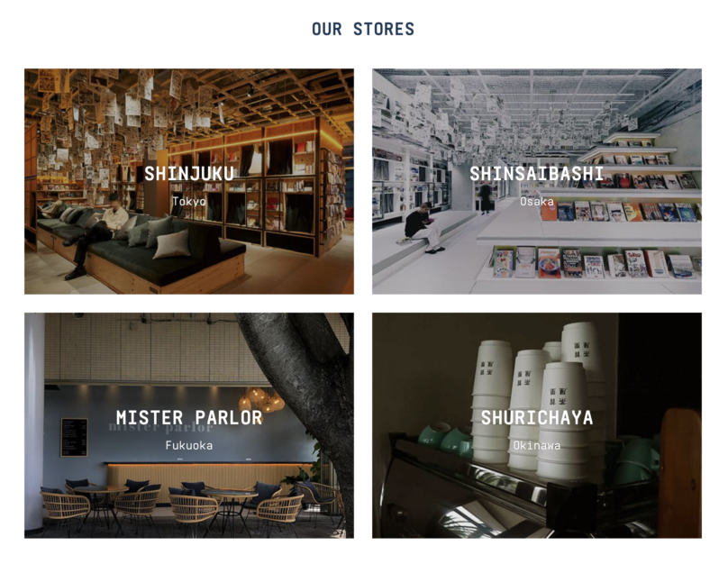The width and height of the screenshot is (728, 564).
Task: Open the Shurichaya store card
Action: (x=537, y=425)
